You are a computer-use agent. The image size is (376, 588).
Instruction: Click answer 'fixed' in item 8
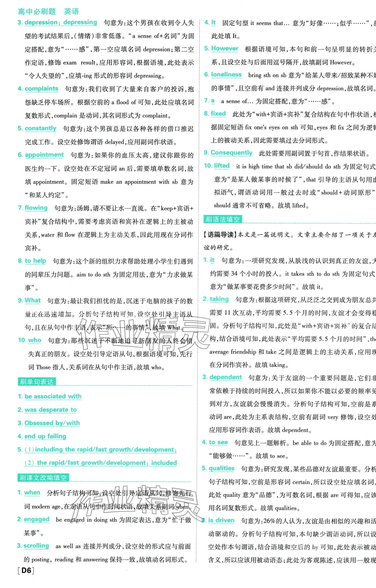218,114
